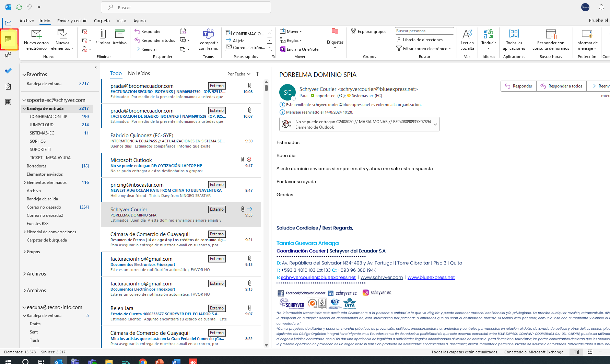Expand the undeliverable Outlook item attachment dropdown
This screenshot has width=610, height=364.
coord(435,125)
